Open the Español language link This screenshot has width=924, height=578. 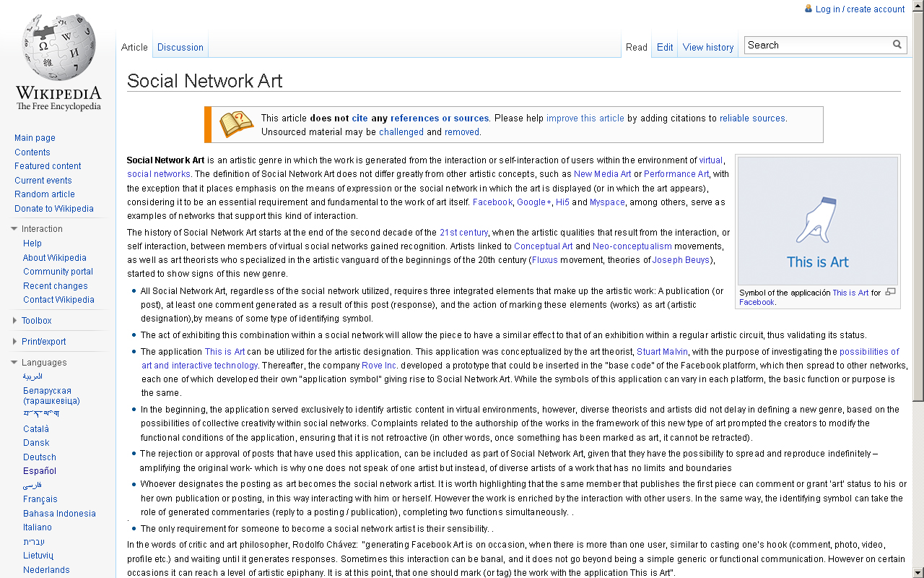39,470
